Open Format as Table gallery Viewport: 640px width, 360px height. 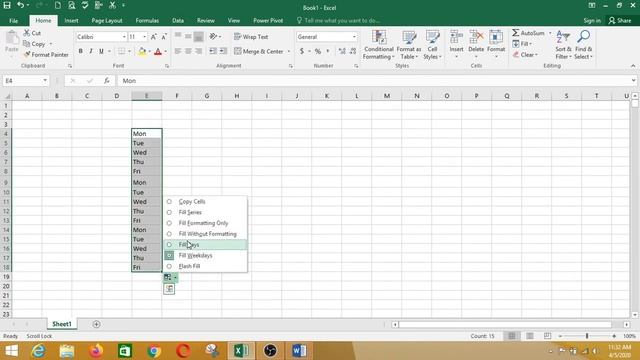409,45
